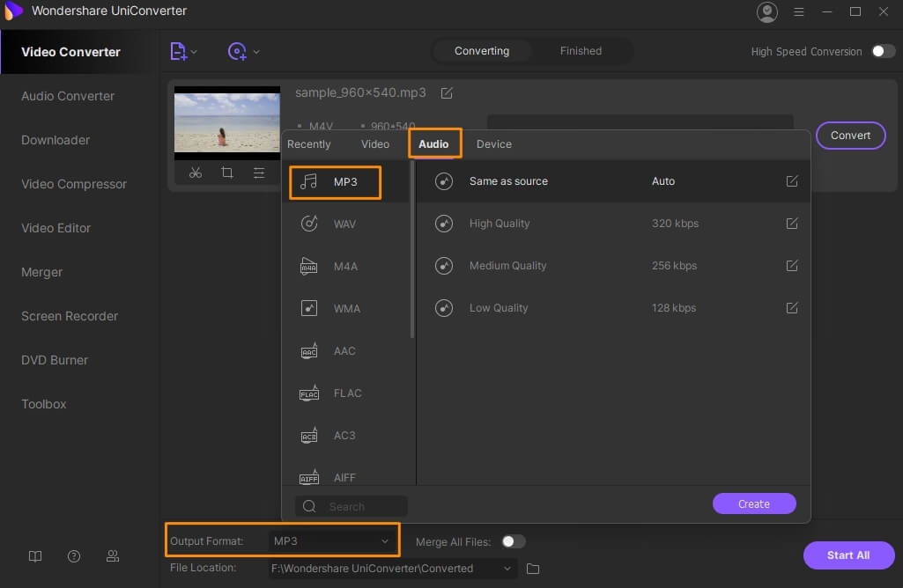
Task: Click the Load DVD disc icon
Action: point(237,51)
